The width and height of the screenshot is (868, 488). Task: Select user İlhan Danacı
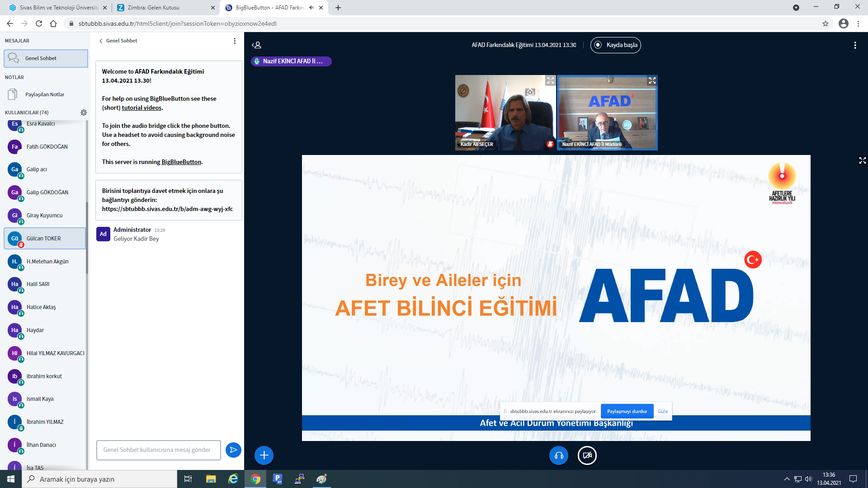[x=44, y=445]
